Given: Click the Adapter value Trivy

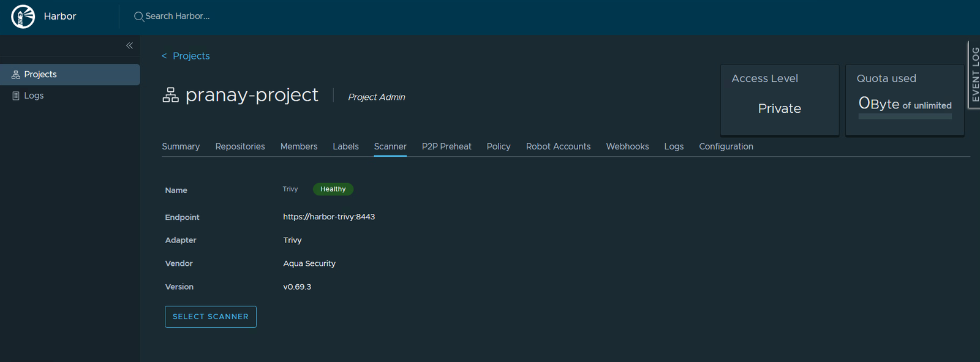Looking at the screenshot, I should (292, 240).
